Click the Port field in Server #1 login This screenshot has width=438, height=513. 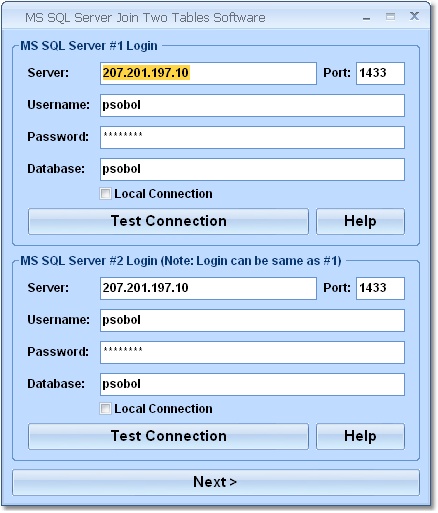(380, 73)
